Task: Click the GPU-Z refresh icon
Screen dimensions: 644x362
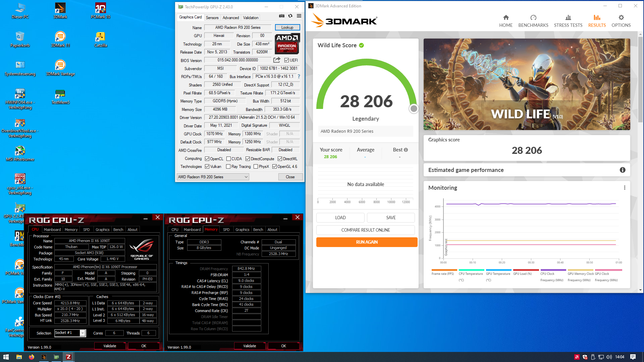Action: pyautogui.click(x=290, y=16)
